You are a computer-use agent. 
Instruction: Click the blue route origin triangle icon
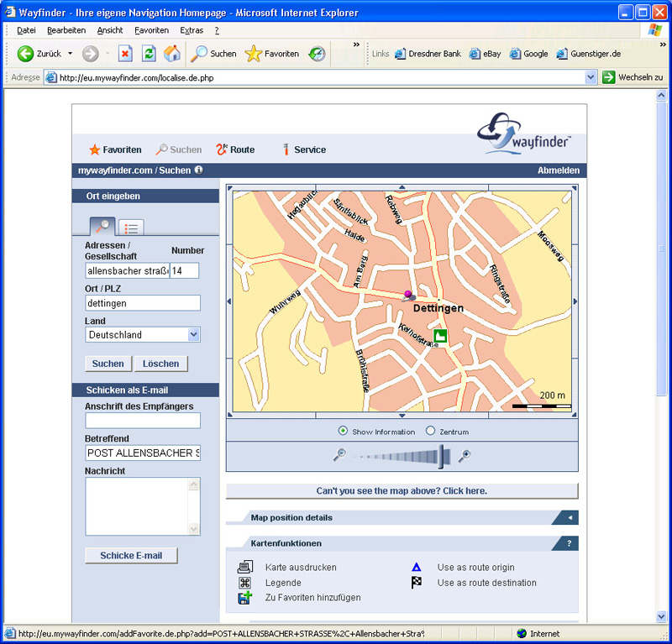417,568
